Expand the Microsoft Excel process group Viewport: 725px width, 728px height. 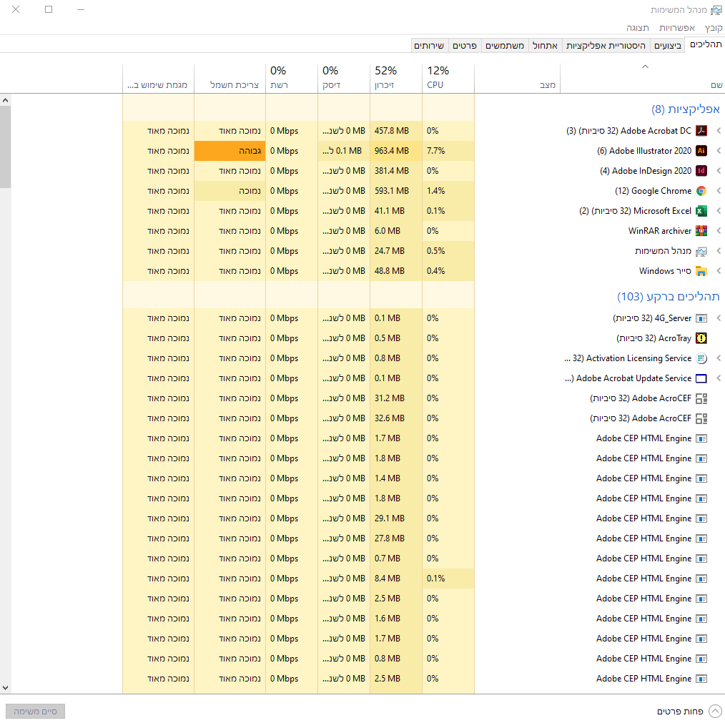click(x=719, y=211)
